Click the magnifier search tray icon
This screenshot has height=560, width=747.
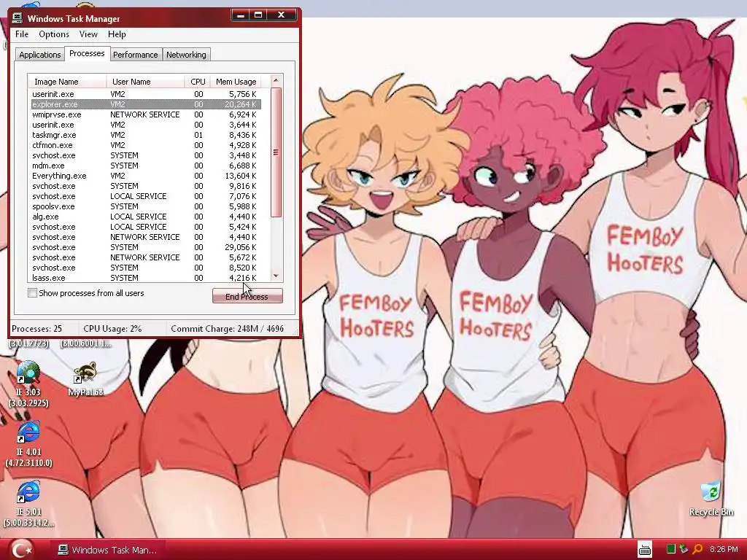click(x=697, y=550)
